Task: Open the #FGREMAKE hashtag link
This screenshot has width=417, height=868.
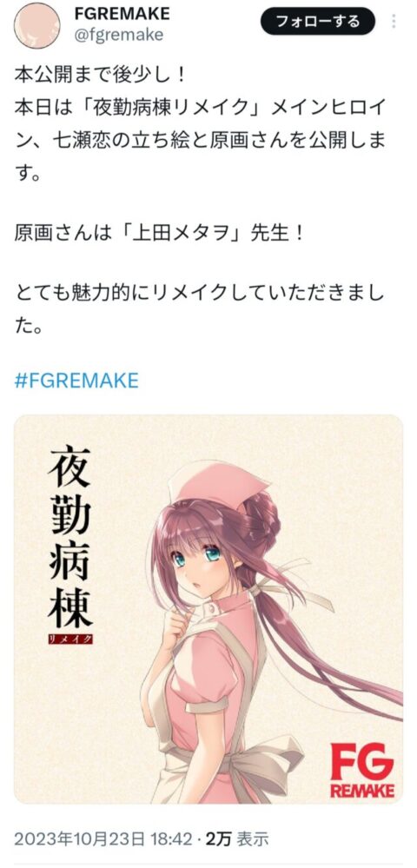Action: pos(76,381)
